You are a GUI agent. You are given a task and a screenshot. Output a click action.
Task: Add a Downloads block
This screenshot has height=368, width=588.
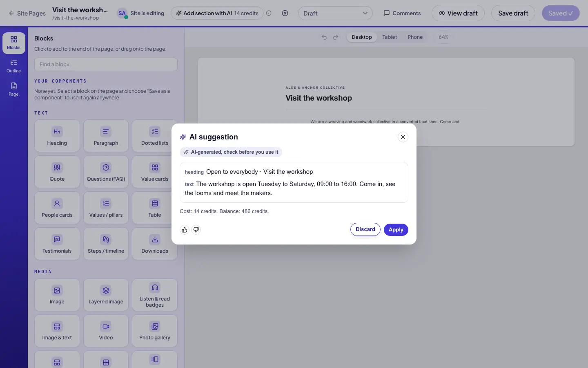pyautogui.click(x=155, y=244)
